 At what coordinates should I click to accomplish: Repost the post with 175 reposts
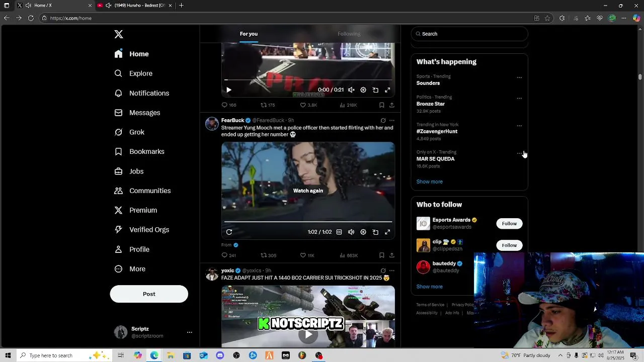(268, 105)
